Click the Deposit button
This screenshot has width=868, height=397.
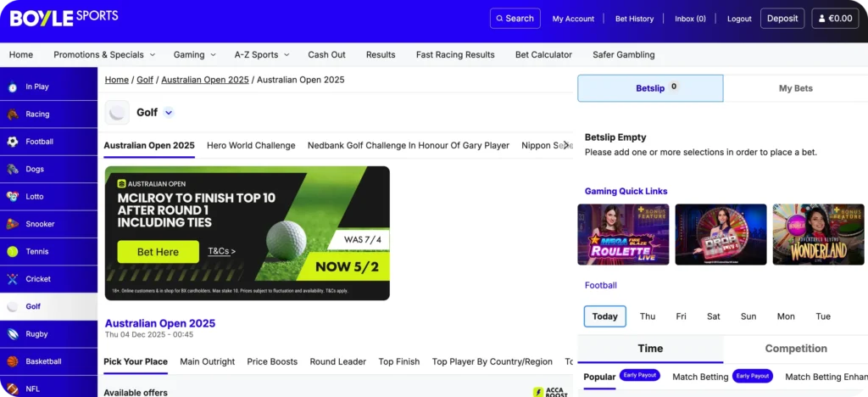[782, 19]
